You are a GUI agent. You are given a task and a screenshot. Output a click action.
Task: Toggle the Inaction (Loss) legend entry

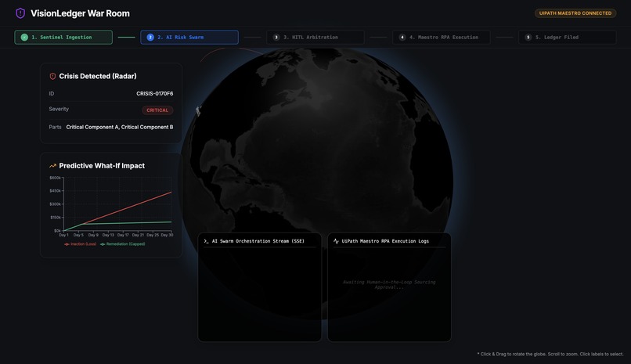tap(80, 244)
